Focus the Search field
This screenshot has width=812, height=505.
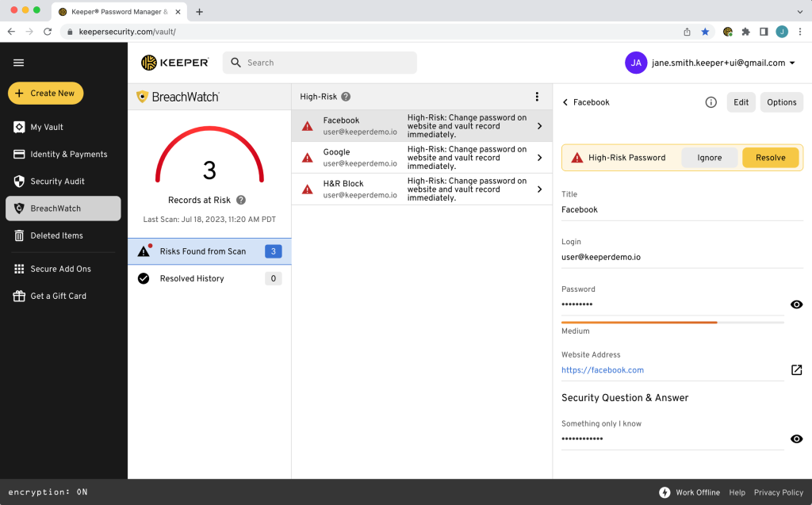pyautogui.click(x=320, y=63)
